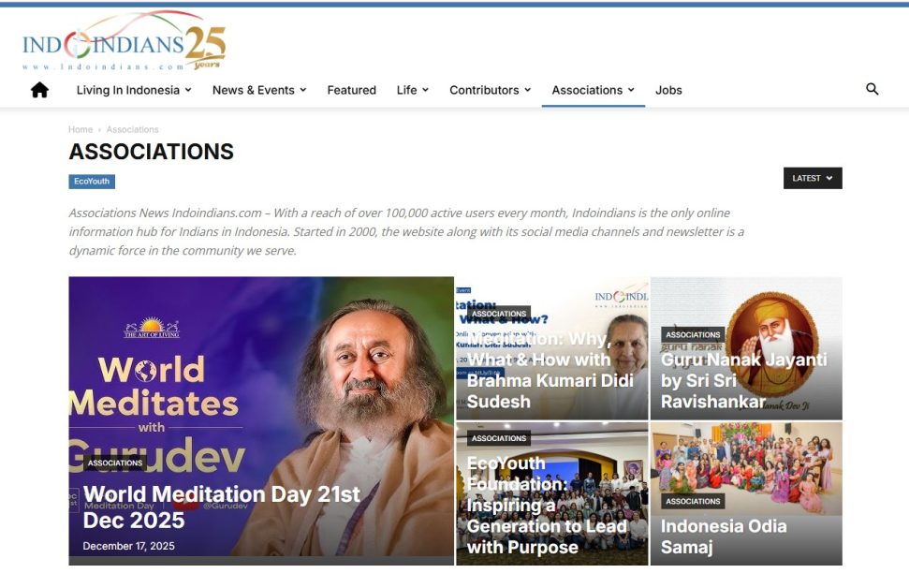Expand the Contributors menu
Viewport: 909px width, 588px height.
490,90
